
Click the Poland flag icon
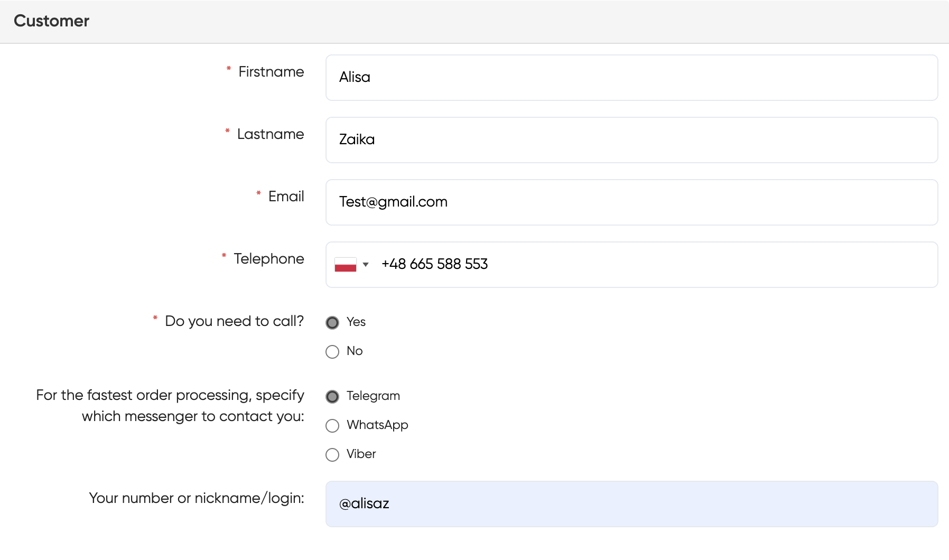click(x=345, y=265)
